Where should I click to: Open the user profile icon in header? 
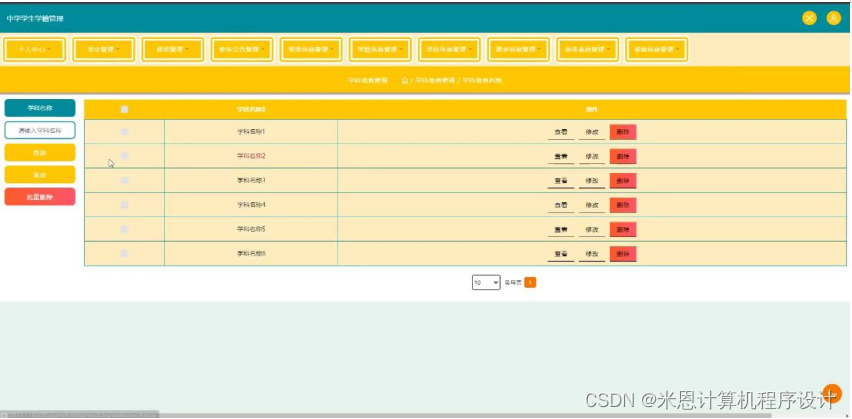(x=834, y=18)
